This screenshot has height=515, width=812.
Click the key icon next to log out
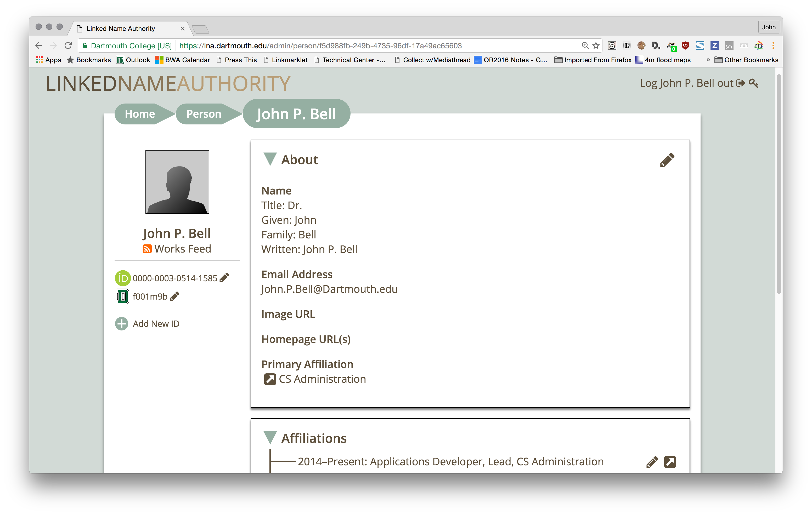753,83
